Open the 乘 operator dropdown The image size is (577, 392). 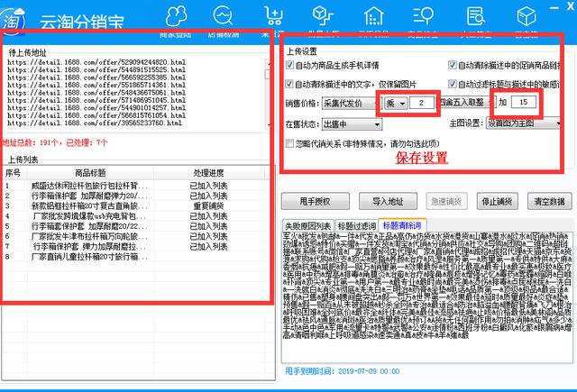396,104
